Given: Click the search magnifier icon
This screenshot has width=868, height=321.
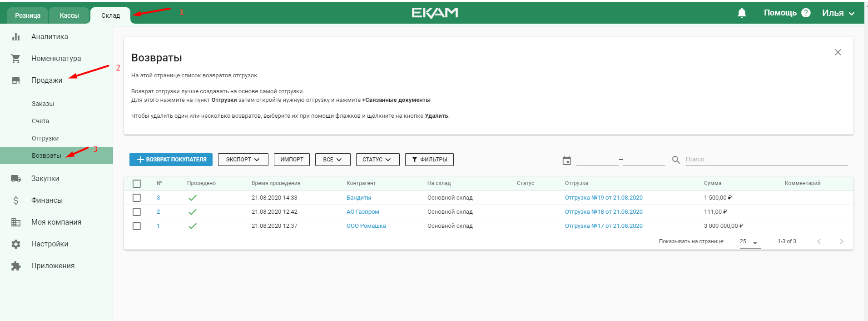Looking at the screenshot, I should pyautogui.click(x=676, y=160).
